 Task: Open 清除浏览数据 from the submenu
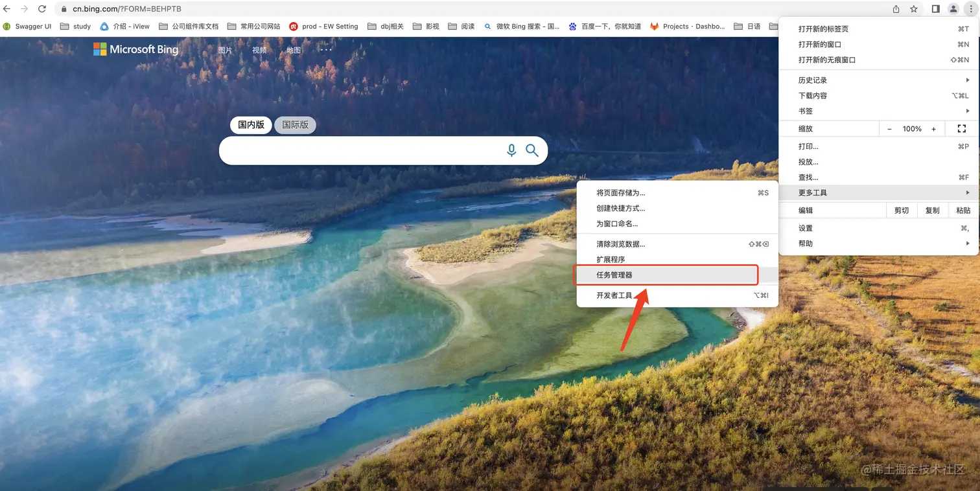coord(620,244)
